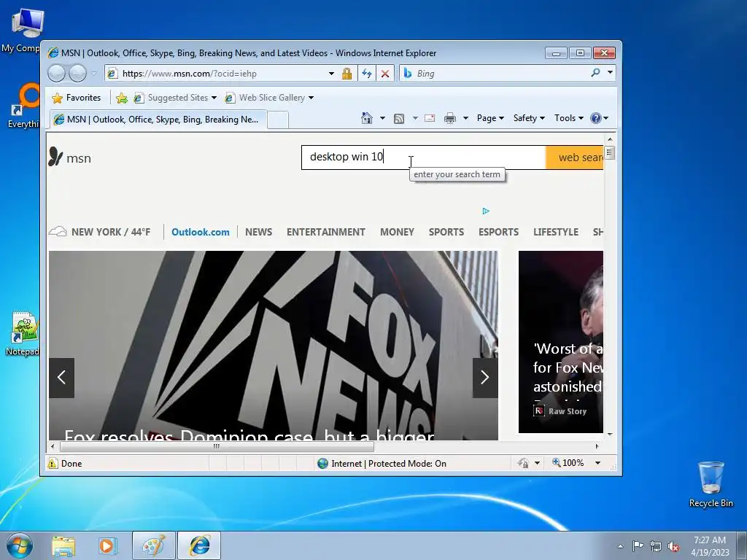Open the NEWS section
The image size is (747, 560).
(x=259, y=232)
